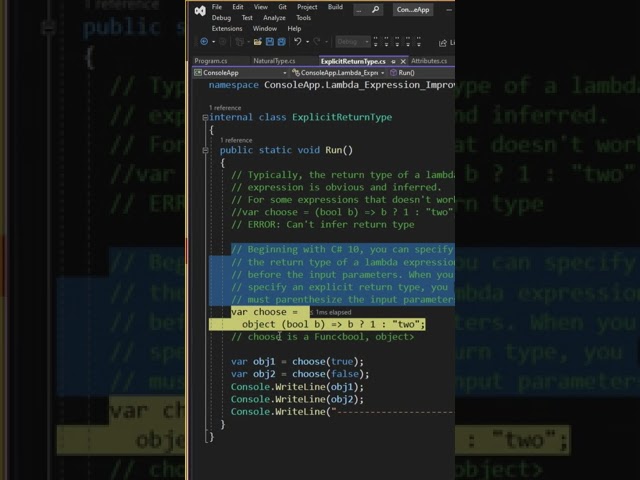Click the 'var choose =' line

click(264, 312)
